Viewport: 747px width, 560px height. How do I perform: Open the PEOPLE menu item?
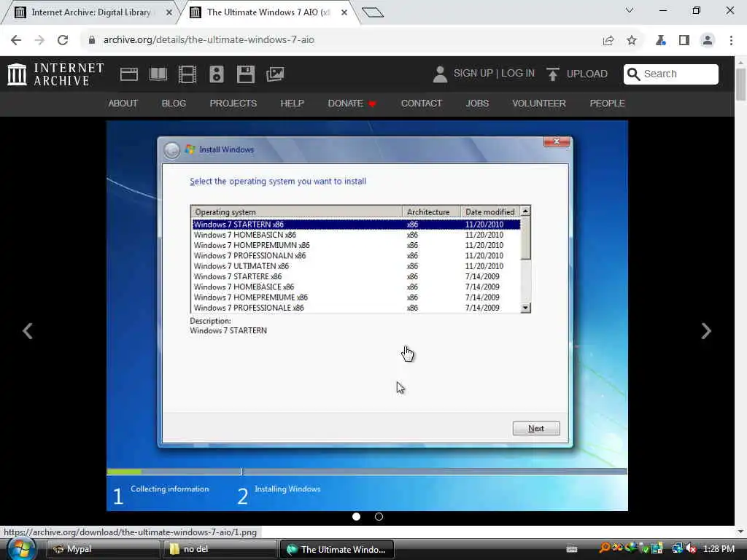pyautogui.click(x=607, y=104)
